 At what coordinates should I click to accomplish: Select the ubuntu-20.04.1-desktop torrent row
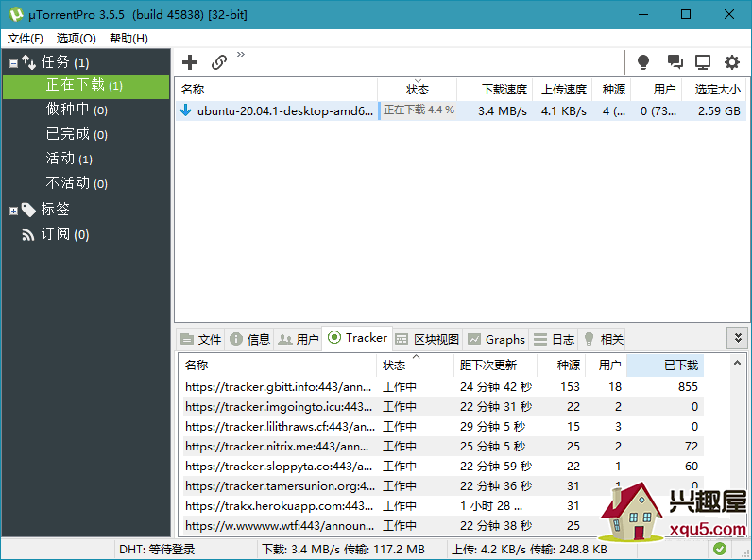click(x=460, y=110)
